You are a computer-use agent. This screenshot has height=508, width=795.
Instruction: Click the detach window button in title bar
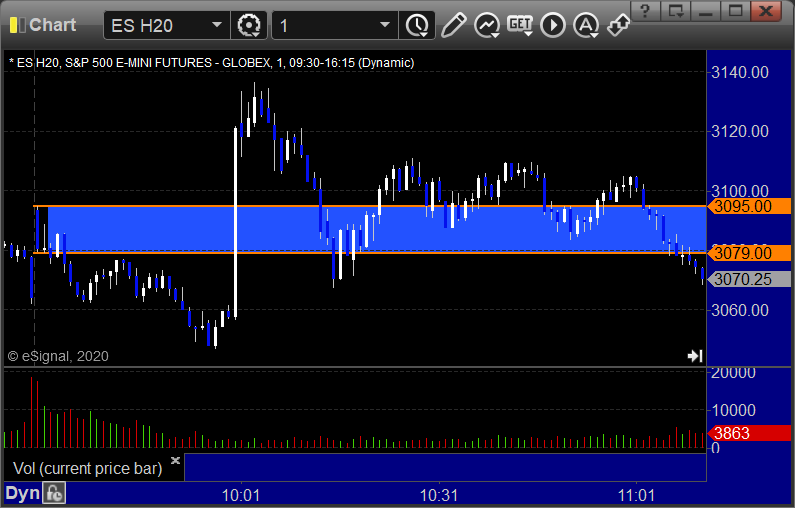click(676, 11)
